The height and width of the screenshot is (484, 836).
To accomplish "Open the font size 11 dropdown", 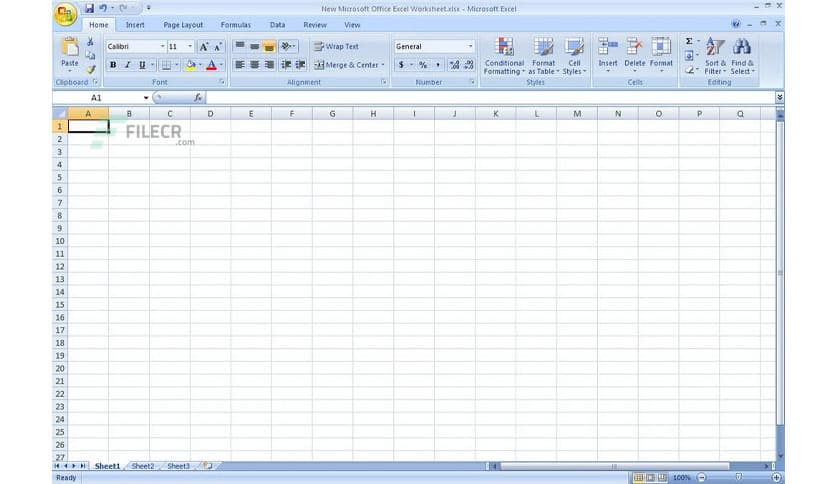I will pos(190,47).
